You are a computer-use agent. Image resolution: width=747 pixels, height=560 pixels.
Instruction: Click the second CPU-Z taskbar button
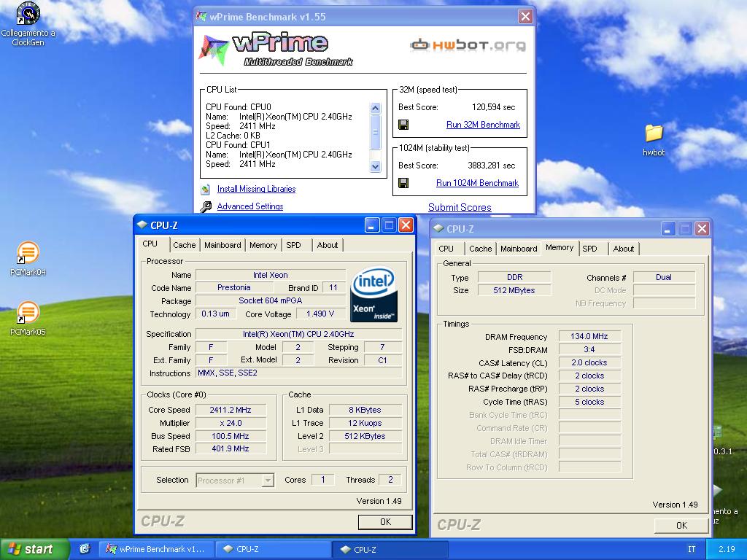[x=390, y=549]
